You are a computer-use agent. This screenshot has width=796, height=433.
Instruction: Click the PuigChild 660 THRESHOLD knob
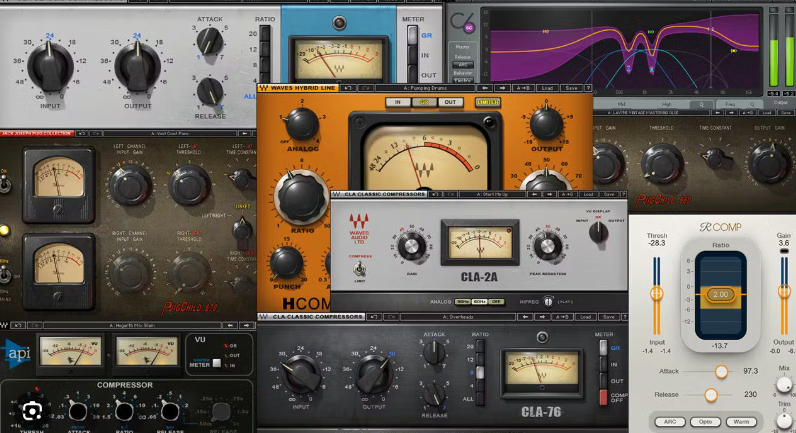pyautogui.click(x=661, y=164)
